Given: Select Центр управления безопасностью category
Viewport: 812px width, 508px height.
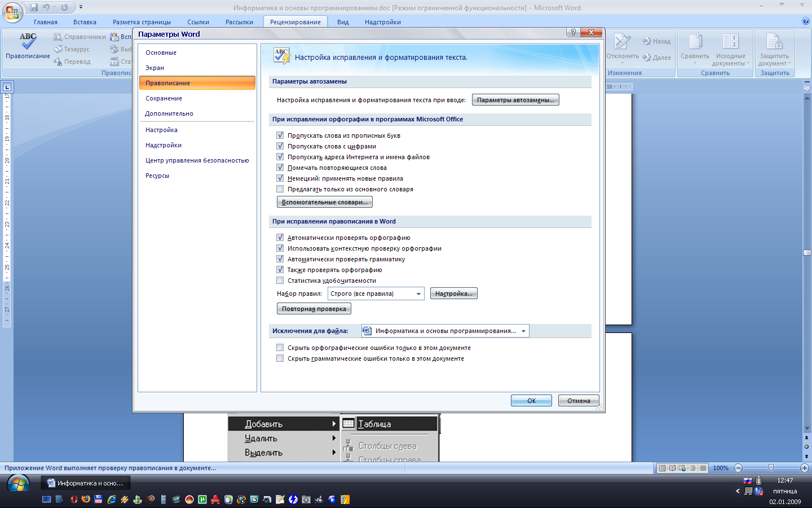Looking at the screenshot, I should pyautogui.click(x=197, y=160).
